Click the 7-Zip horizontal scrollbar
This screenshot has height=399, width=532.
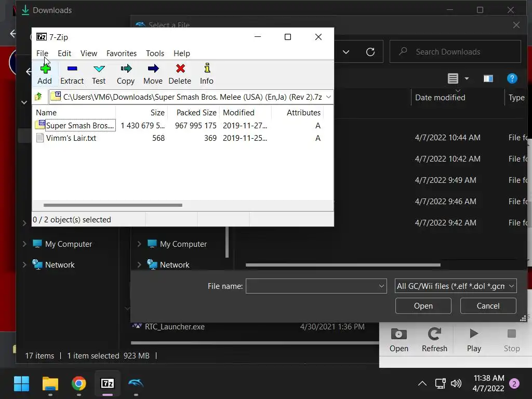[x=113, y=205]
